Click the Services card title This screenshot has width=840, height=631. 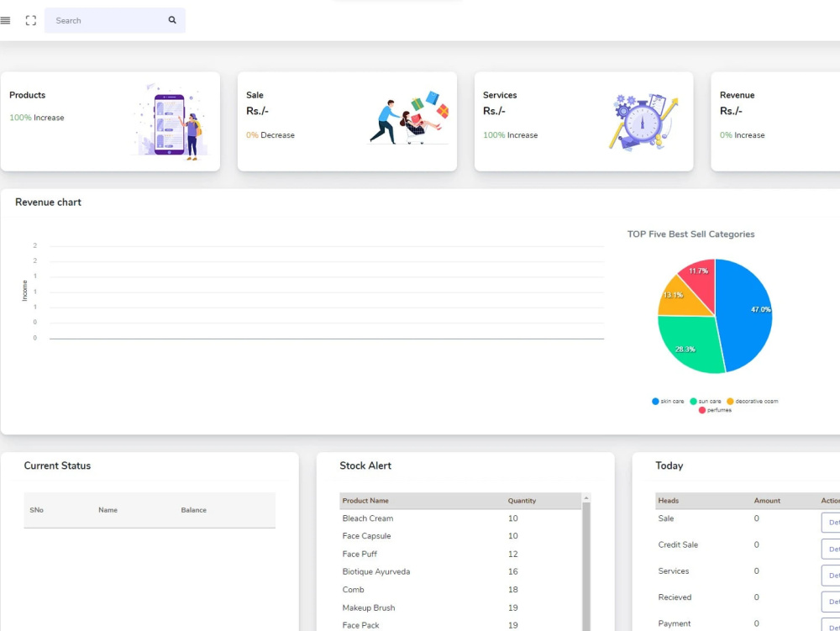[500, 95]
